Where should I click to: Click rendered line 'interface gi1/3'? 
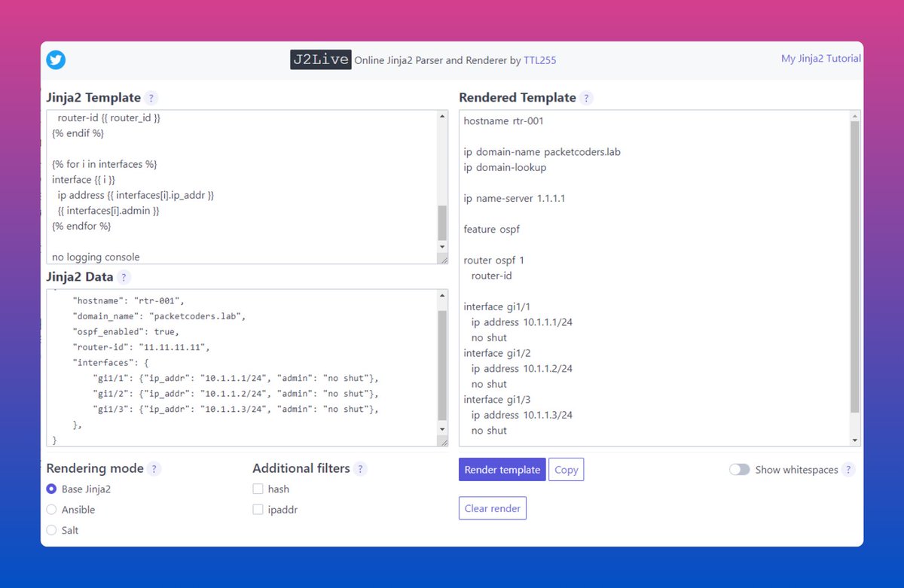497,399
